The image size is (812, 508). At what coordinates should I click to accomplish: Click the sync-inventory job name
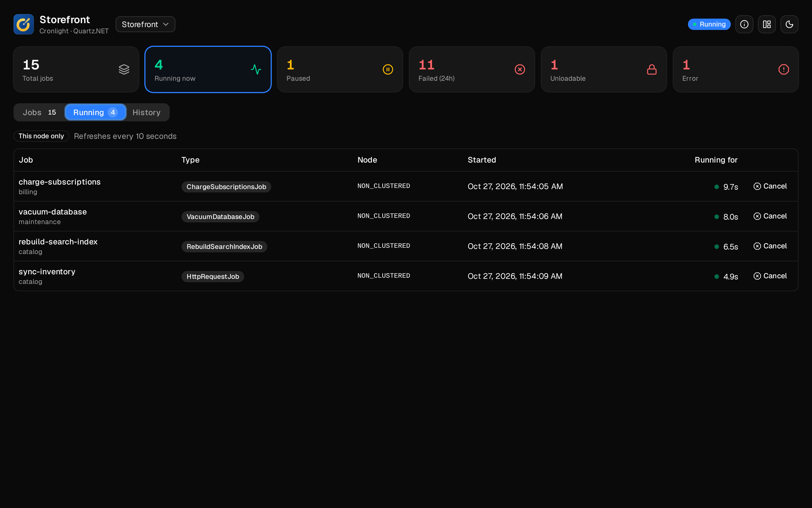47,271
